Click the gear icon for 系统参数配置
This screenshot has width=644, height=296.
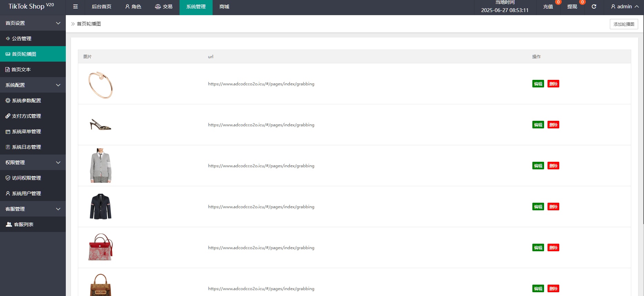pyautogui.click(x=8, y=101)
